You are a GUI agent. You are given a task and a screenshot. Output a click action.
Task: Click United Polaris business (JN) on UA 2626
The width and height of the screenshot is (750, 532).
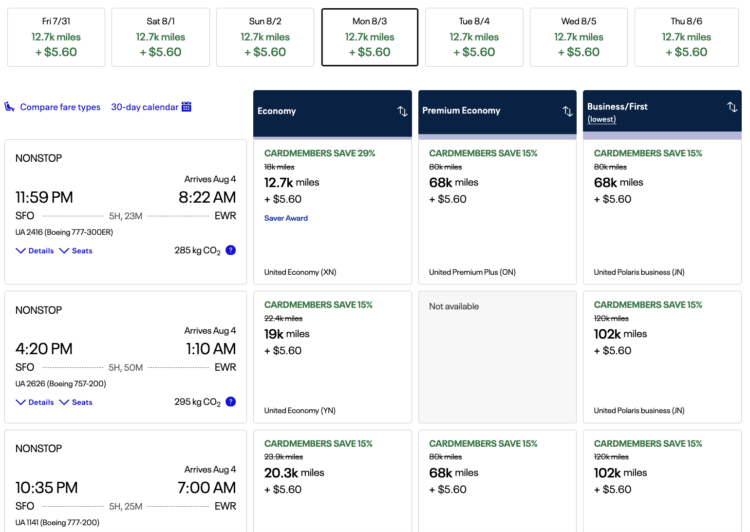pyautogui.click(x=639, y=410)
